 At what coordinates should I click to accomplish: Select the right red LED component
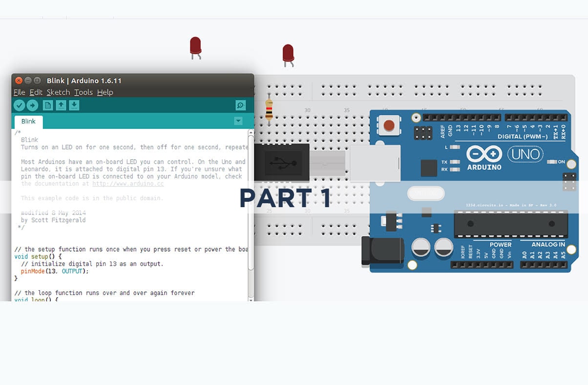pos(288,56)
